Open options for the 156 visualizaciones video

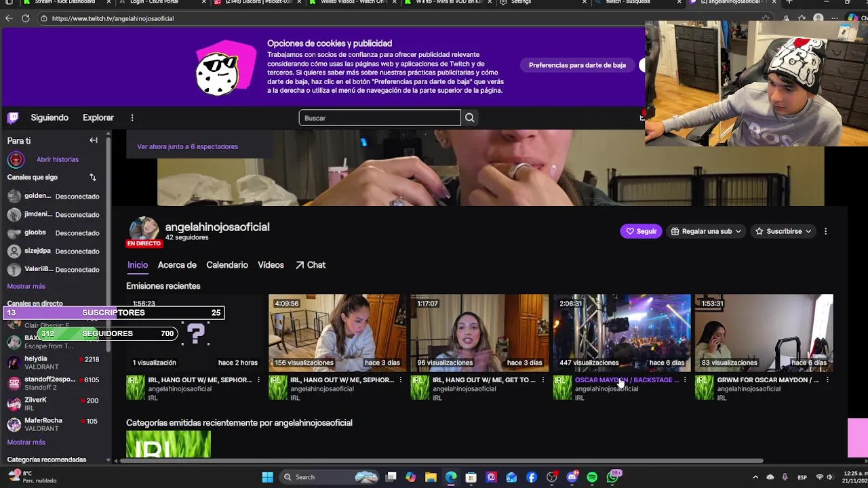401,380
